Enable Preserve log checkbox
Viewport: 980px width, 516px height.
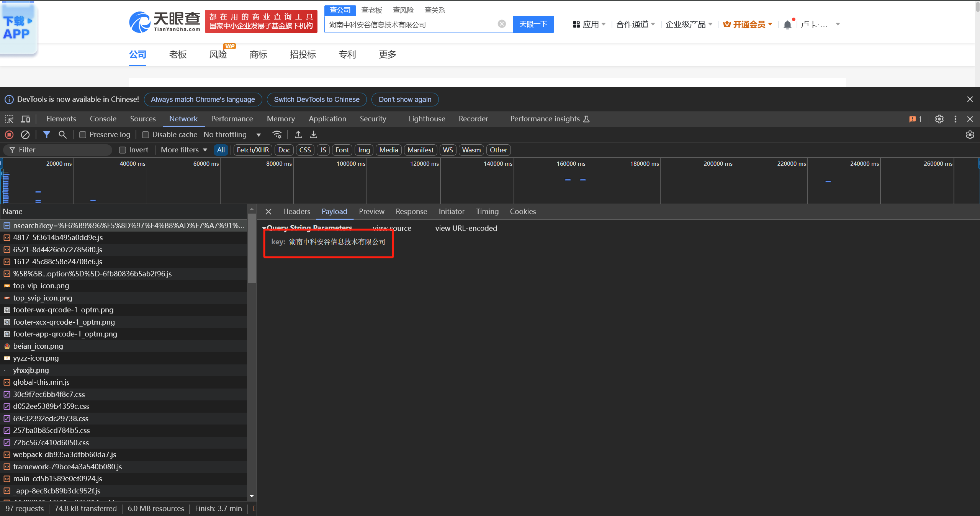[83, 135]
